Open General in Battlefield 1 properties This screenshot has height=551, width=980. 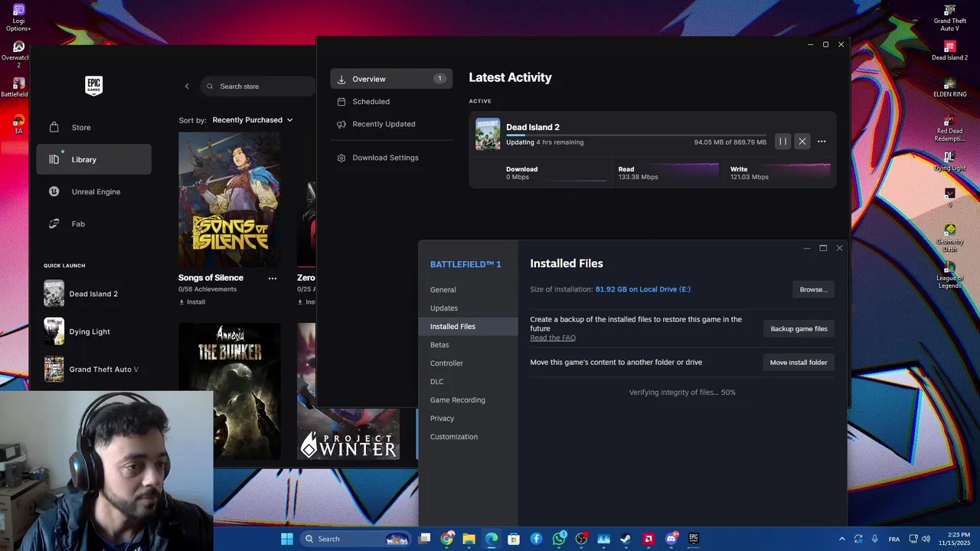tap(469, 290)
